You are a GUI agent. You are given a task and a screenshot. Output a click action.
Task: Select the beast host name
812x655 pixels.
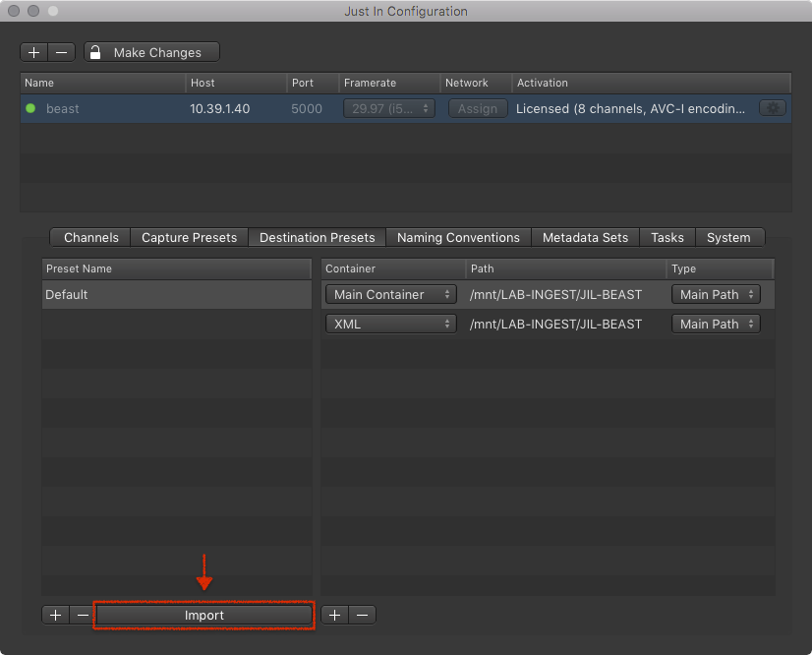tap(63, 109)
